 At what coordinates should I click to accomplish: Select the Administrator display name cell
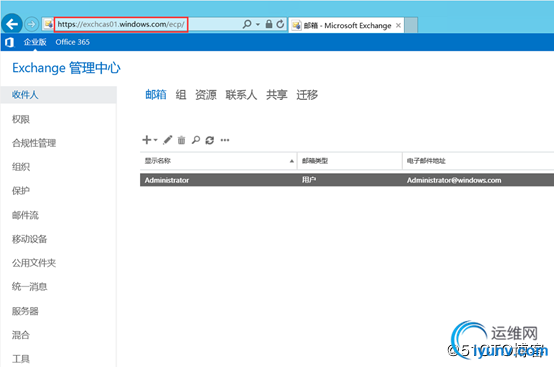coord(167,180)
